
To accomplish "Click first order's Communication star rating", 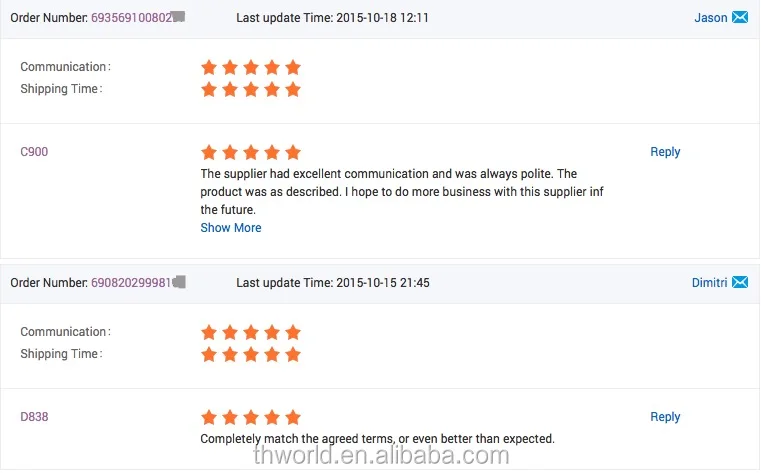I will click(250, 67).
